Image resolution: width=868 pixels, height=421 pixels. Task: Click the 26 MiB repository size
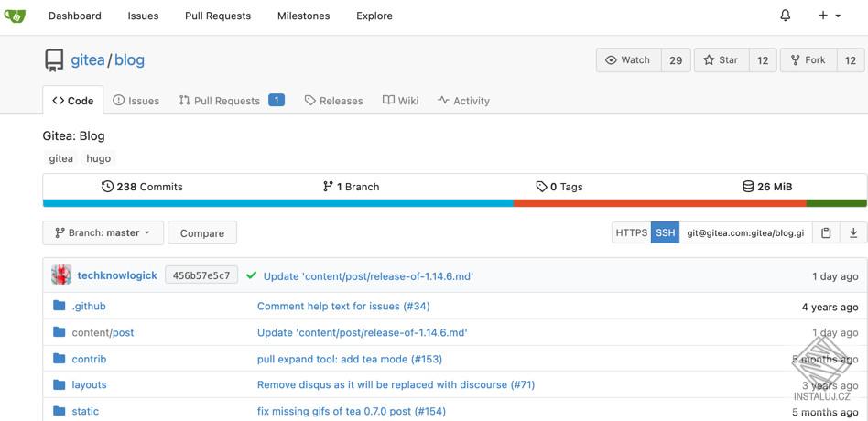[767, 187]
